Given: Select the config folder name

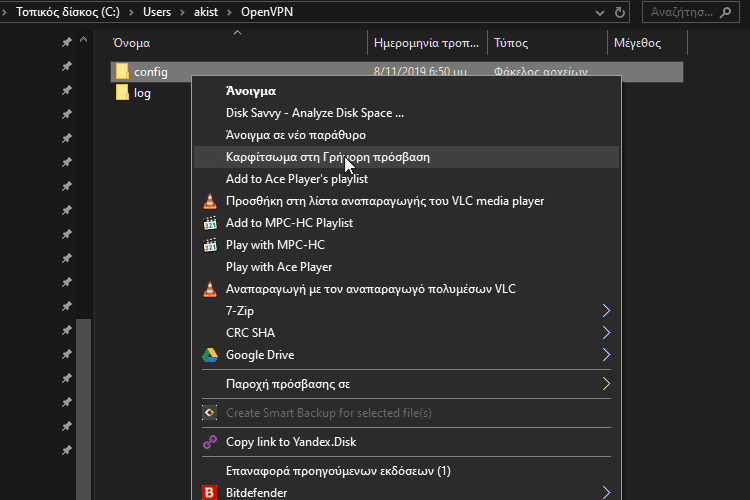Looking at the screenshot, I should (151, 72).
